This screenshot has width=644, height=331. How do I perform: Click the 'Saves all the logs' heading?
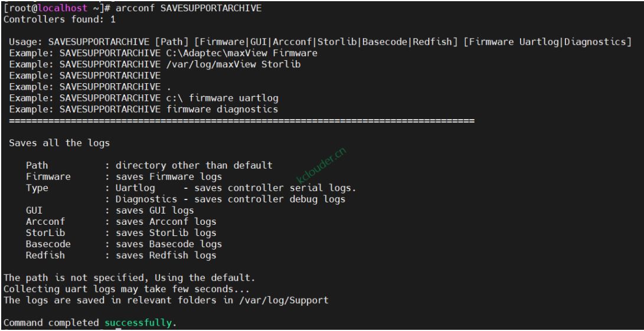60,143
